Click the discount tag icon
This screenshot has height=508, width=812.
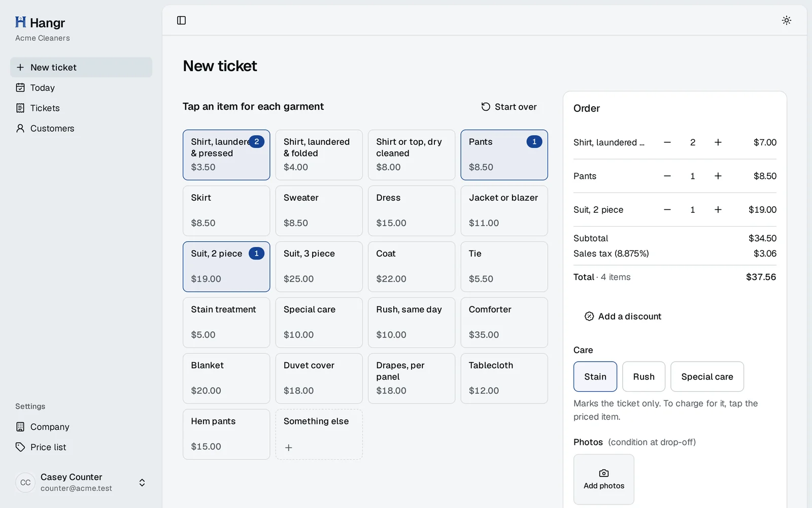coord(589,316)
